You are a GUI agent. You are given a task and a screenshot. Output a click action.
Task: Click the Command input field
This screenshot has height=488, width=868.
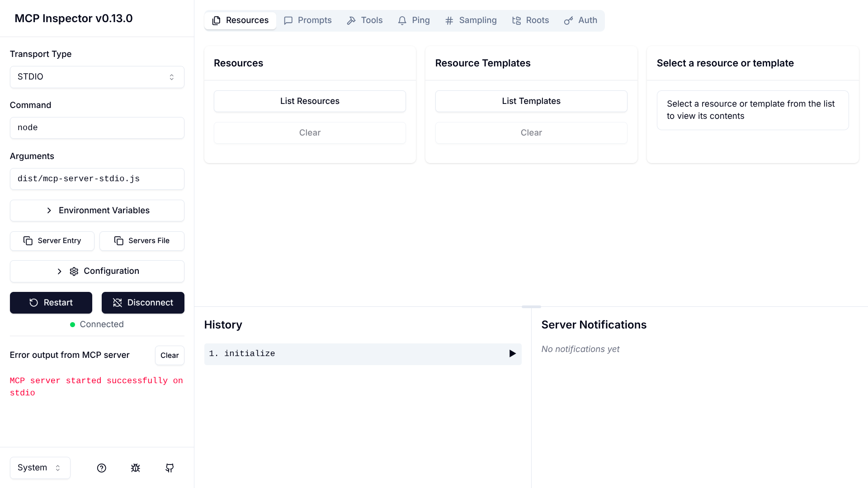(x=97, y=128)
